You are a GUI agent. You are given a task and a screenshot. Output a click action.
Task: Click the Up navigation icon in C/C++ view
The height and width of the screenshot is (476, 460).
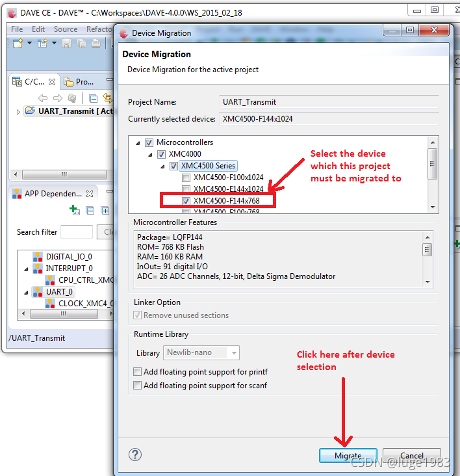click(x=72, y=98)
